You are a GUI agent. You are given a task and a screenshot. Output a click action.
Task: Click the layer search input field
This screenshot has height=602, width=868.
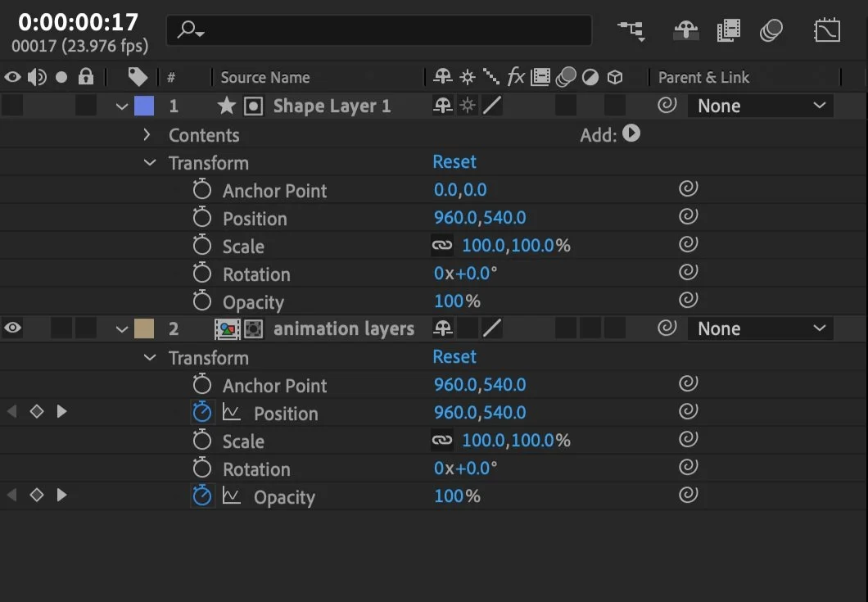coord(379,30)
